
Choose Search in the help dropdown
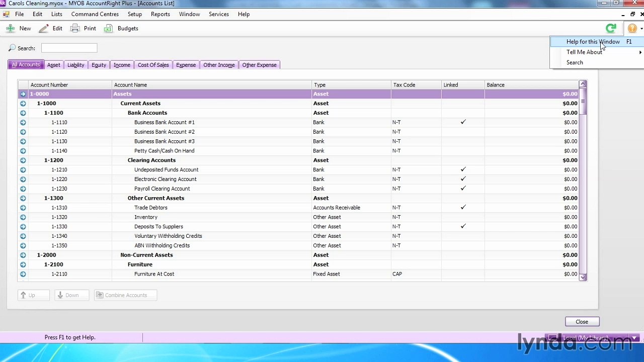[x=597, y=63]
